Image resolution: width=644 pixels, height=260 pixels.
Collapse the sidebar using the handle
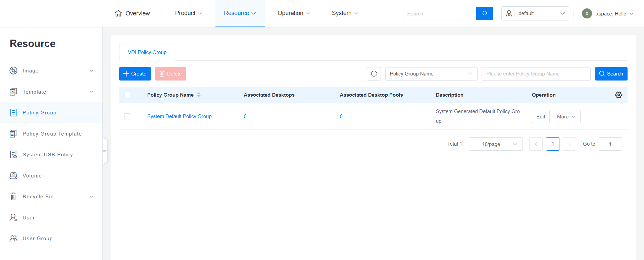point(105,151)
